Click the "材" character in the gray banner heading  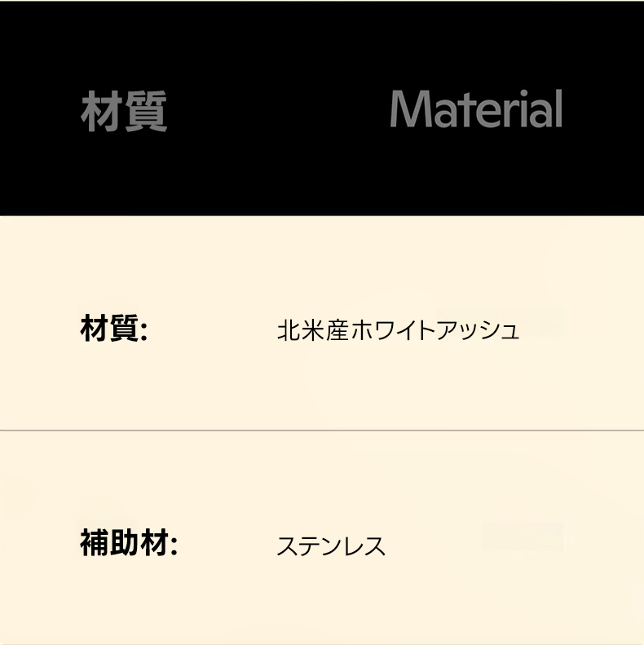(102, 111)
